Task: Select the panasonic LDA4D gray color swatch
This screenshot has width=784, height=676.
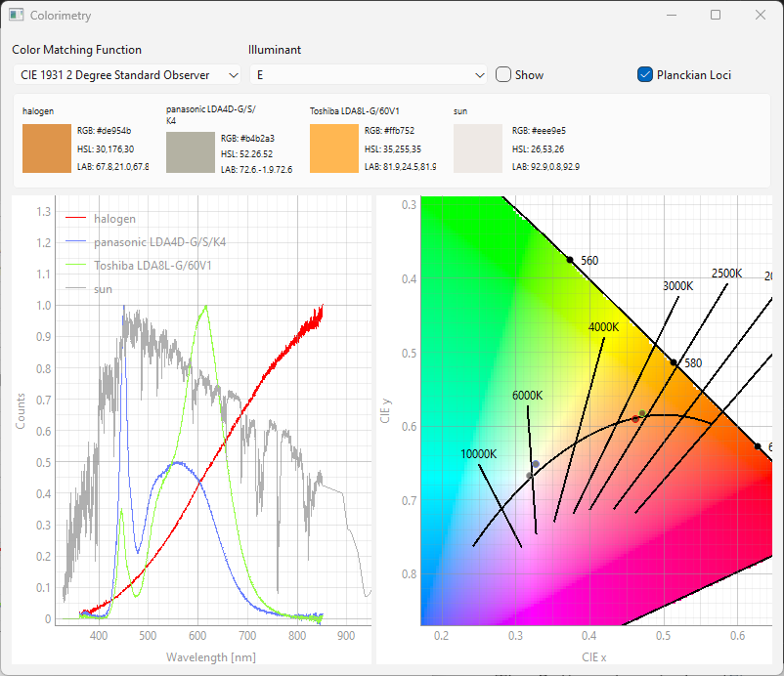Action: [x=190, y=153]
